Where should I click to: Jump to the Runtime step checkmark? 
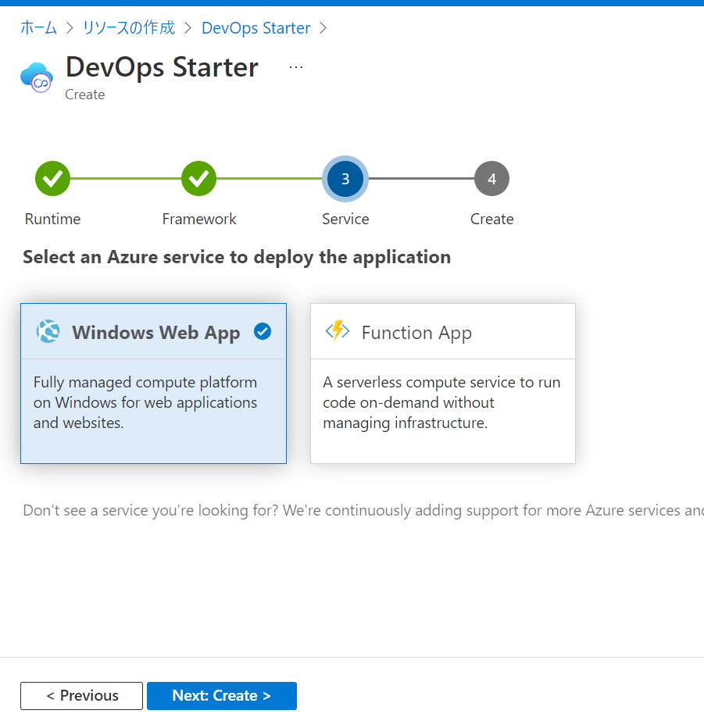[52, 179]
